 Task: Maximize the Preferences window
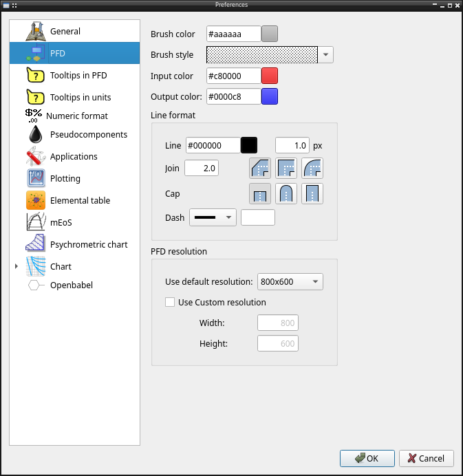[x=450, y=6]
